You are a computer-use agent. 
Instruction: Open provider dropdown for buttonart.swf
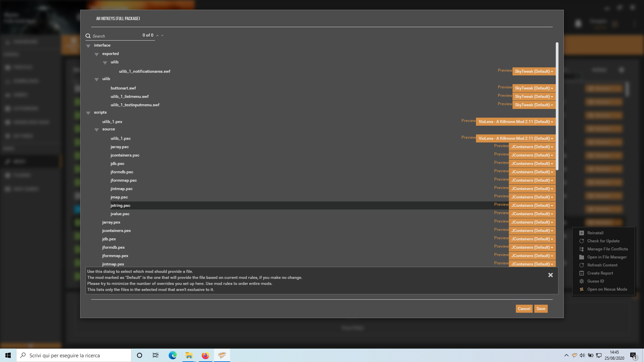(534, 88)
